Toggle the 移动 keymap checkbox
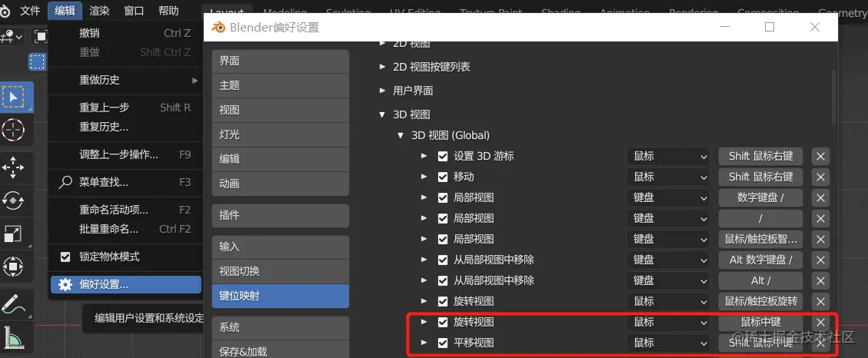Image resolution: width=868 pixels, height=358 pixels. (442, 177)
